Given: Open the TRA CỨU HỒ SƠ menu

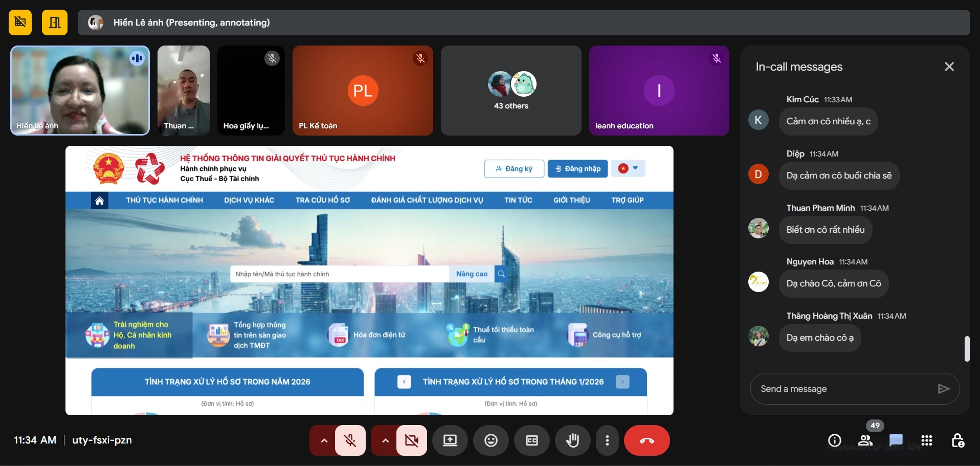Looking at the screenshot, I should coord(322,200).
